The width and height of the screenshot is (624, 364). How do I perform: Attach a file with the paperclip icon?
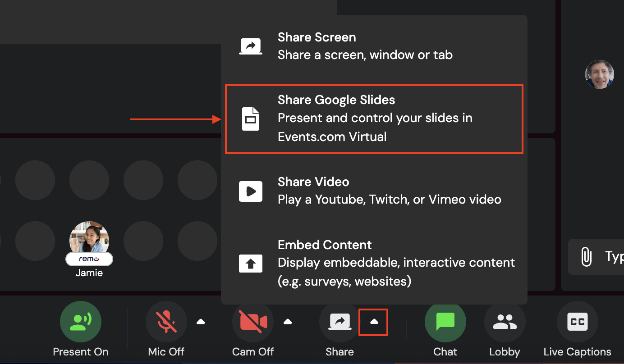tap(586, 257)
